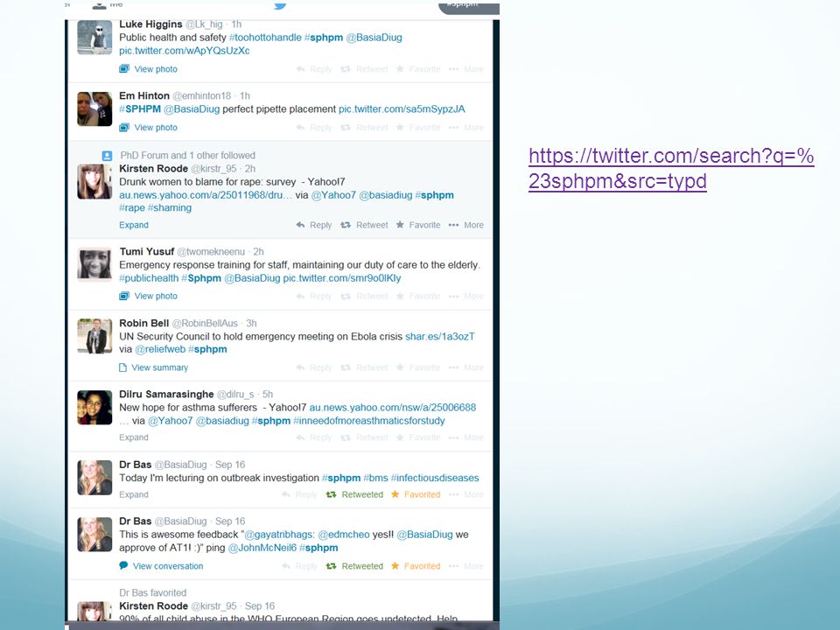Expand Dr Bas outbreak investigation tweet
840x630 pixels.
pyautogui.click(x=133, y=494)
